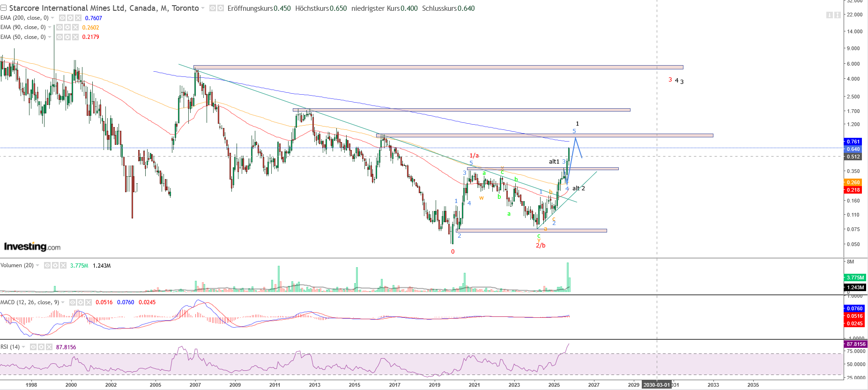Open the EMA 90 legend dropdown arrow
Image resolution: width=868 pixels, height=390 pixels.
[50, 27]
